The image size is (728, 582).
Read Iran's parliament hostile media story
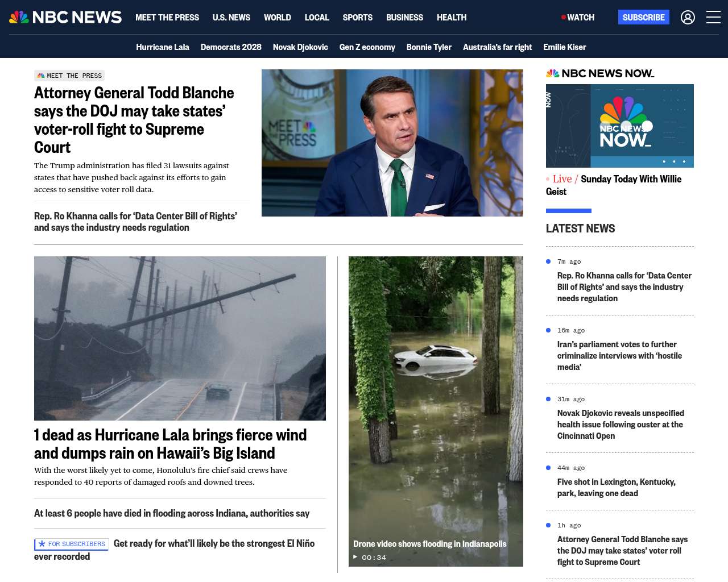(619, 356)
